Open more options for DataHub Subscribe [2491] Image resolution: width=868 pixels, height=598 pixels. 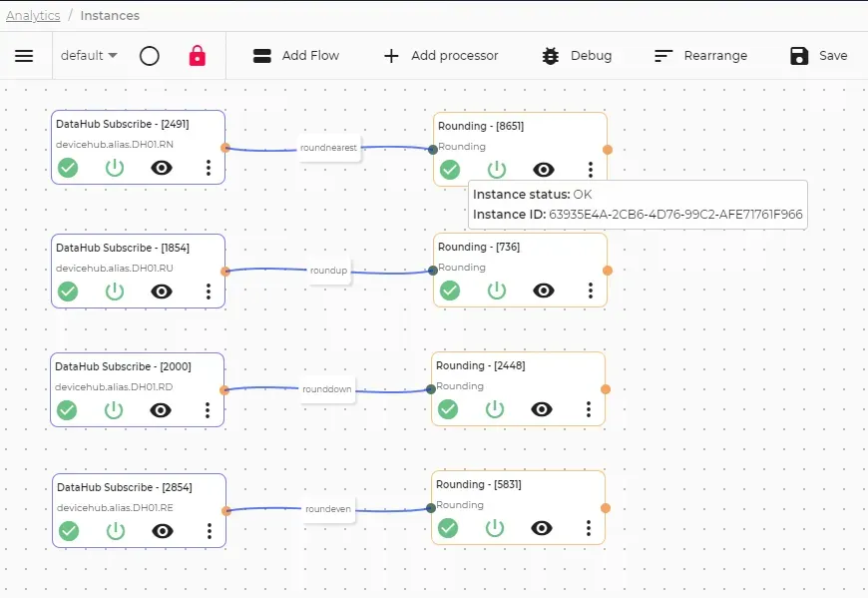209,168
